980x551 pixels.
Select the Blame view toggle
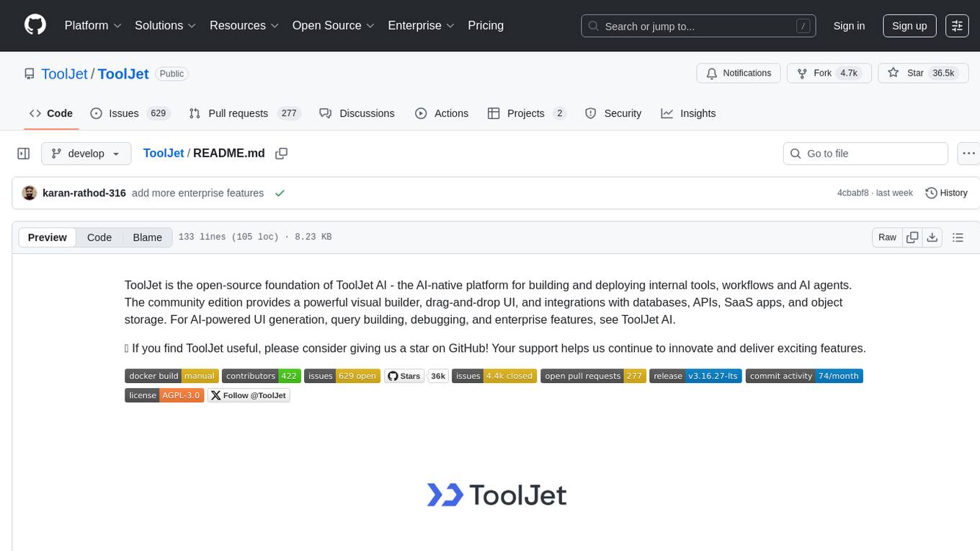click(x=147, y=237)
